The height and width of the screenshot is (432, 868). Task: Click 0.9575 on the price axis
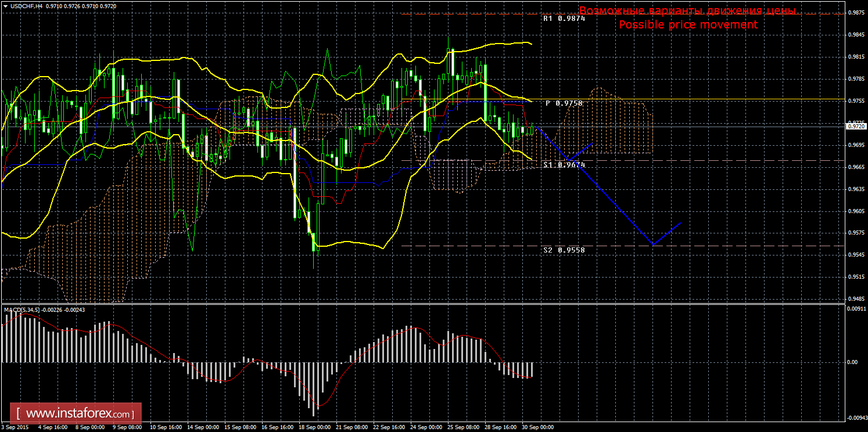[x=855, y=233]
